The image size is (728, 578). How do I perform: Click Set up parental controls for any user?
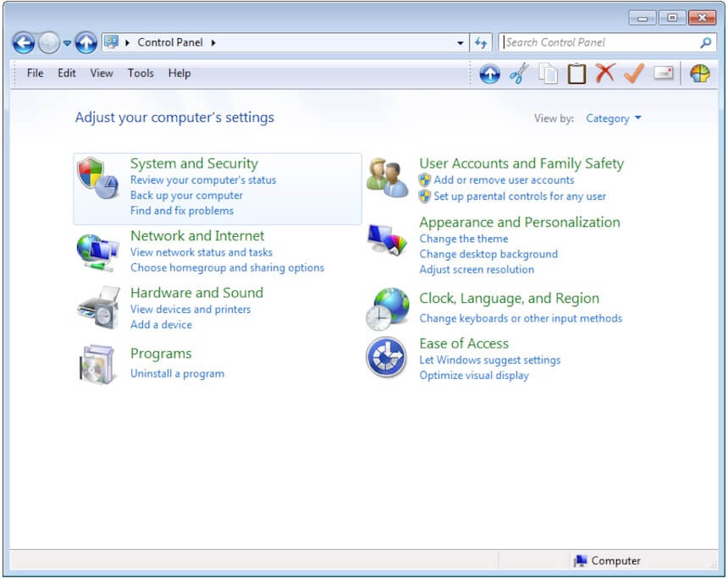point(520,196)
